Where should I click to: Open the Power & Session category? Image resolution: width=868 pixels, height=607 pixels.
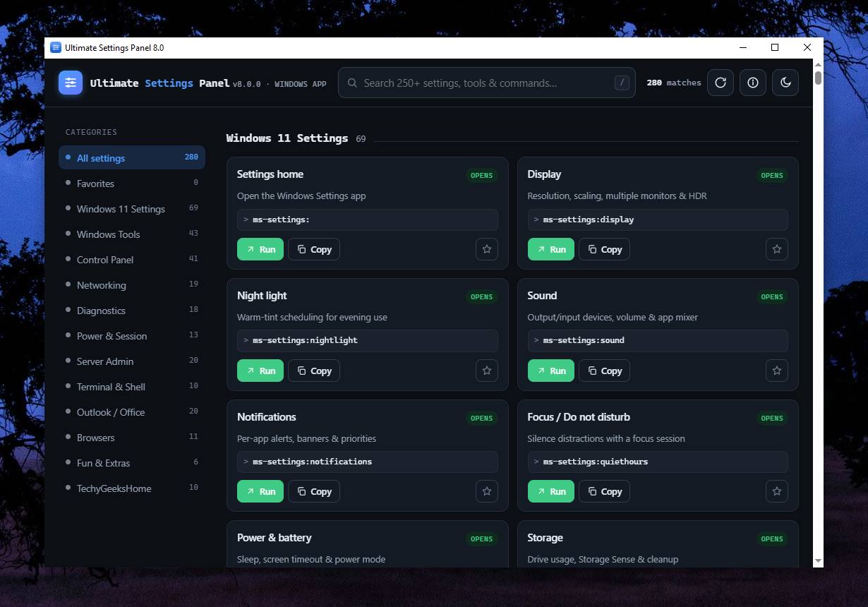(x=132, y=335)
